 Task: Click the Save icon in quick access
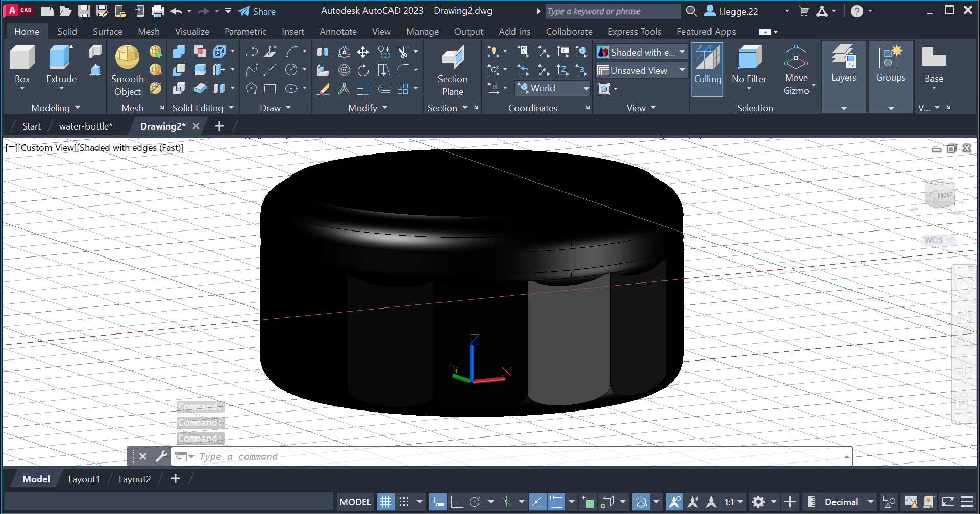(x=84, y=11)
